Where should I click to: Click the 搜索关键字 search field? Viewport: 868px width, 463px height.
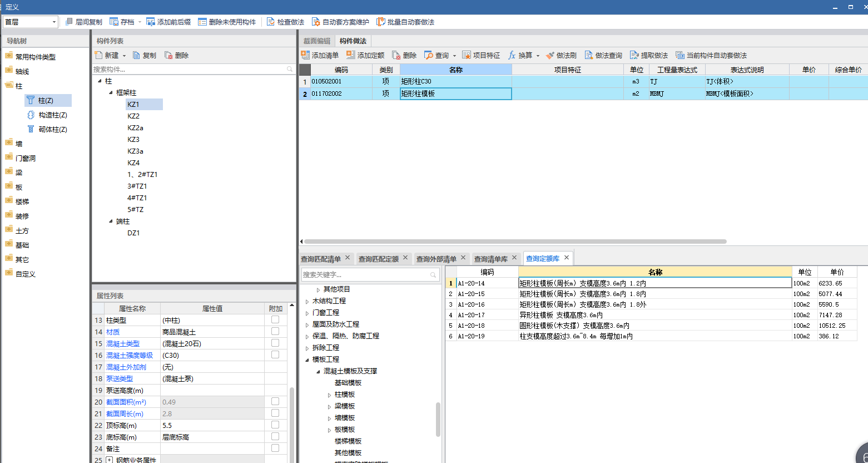click(370, 275)
